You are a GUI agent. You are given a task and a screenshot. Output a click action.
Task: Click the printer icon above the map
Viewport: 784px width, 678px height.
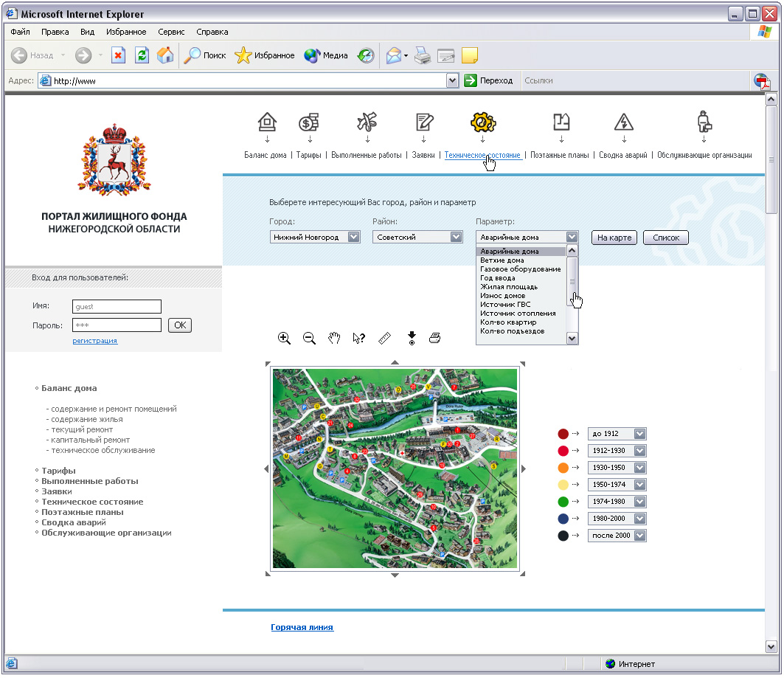click(435, 338)
